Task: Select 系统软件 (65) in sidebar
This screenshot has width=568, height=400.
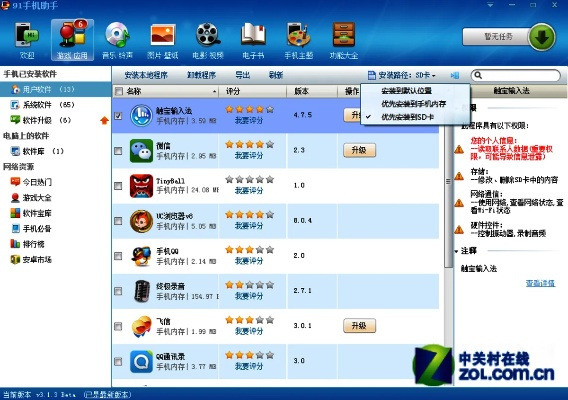Action: 42,105
